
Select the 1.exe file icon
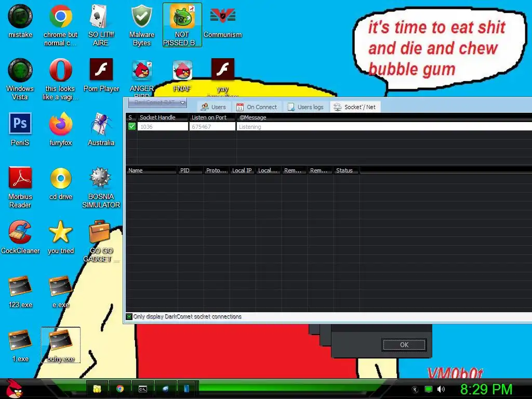(20, 345)
